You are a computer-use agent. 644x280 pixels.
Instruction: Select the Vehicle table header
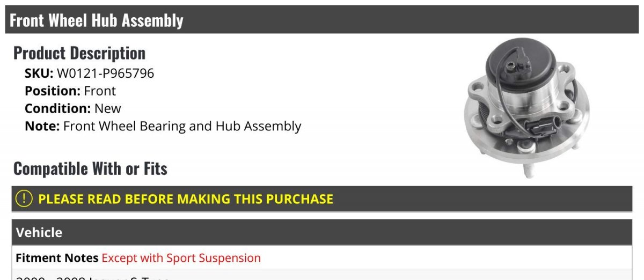click(x=322, y=232)
